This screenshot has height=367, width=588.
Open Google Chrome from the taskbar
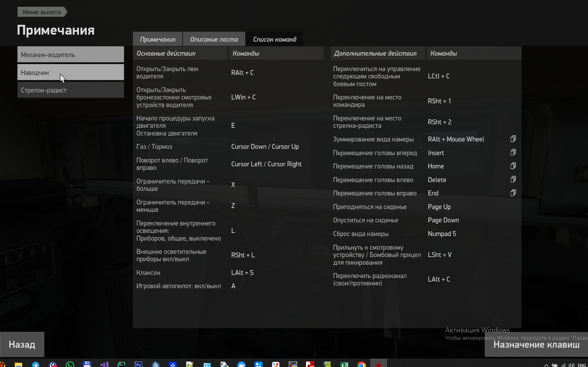(x=362, y=364)
